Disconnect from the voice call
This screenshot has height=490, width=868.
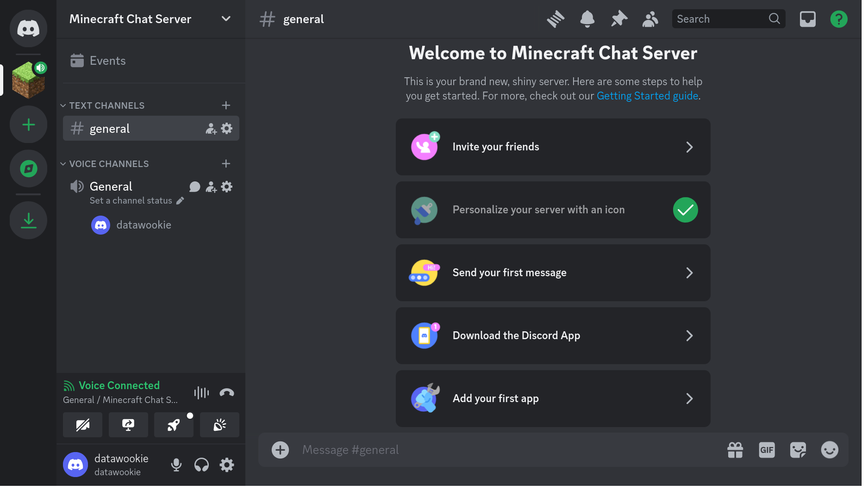[226, 392]
